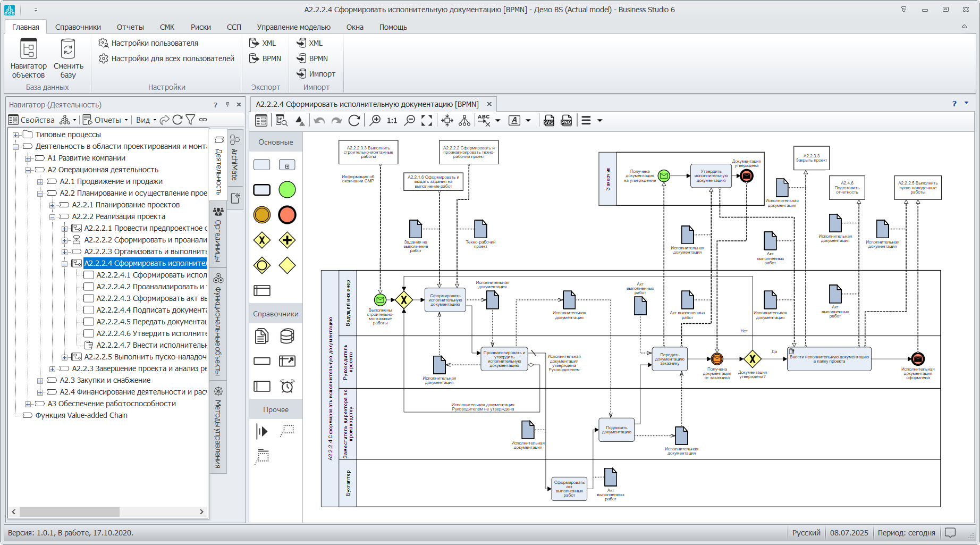The width and height of the screenshot is (980, 545).
Task: Open the Отчеты ribbon tab
Action: tap(130, 27)
